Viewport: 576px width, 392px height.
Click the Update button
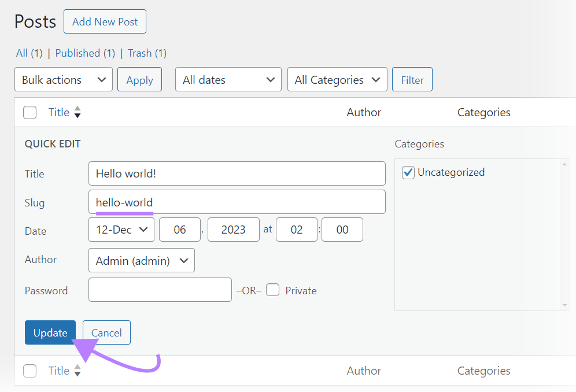(50, 332)
